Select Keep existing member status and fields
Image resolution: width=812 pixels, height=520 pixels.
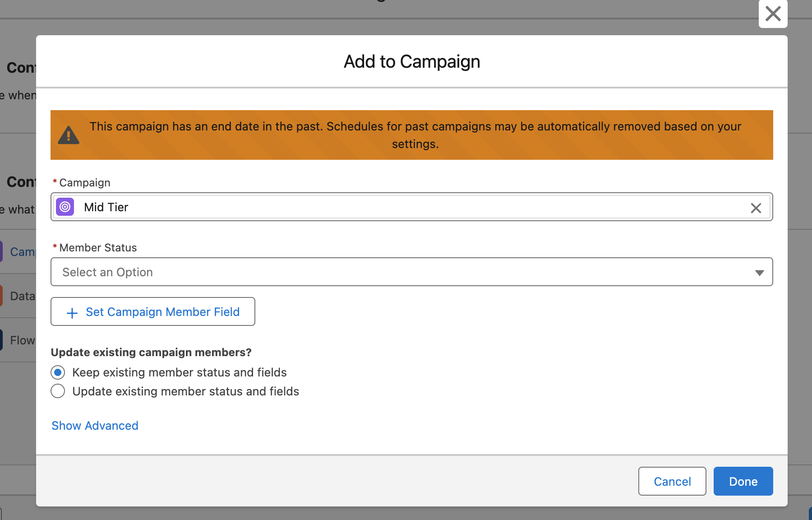[58, 372]
